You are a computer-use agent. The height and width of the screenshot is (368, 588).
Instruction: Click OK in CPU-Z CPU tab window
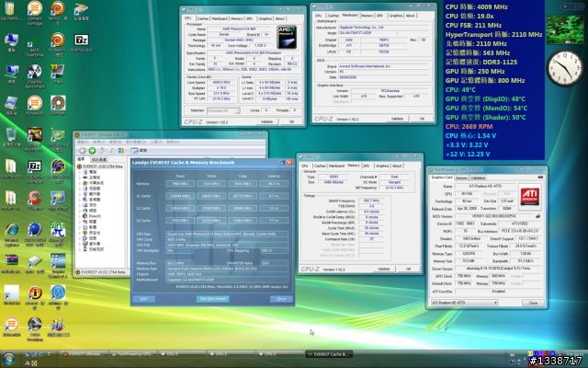click(291, 121)
